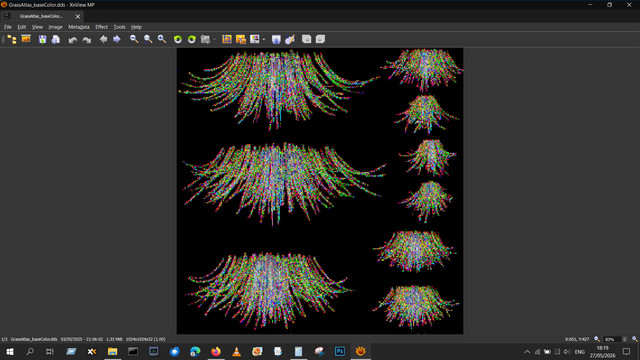This screenshot has width=640, height=360.
Task: Click the status bar zoom percentage field
Action: (x=612, y=339)
